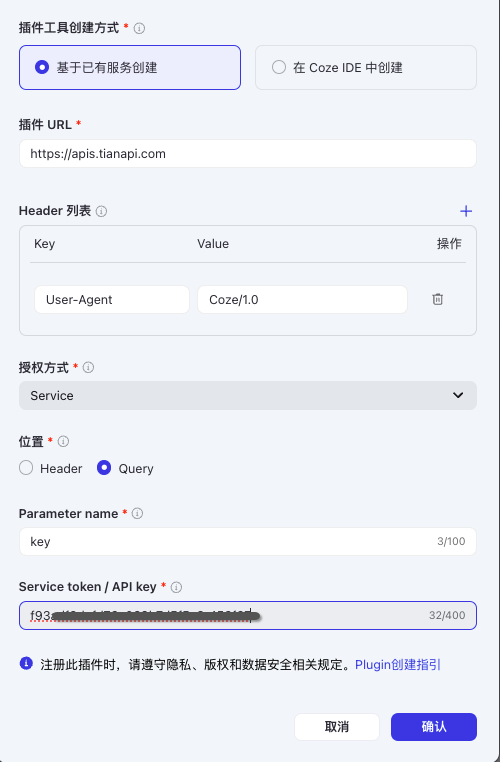Delete the User-Agent header row
Viewport: 500px width, 762px height.
pos(437,299)
